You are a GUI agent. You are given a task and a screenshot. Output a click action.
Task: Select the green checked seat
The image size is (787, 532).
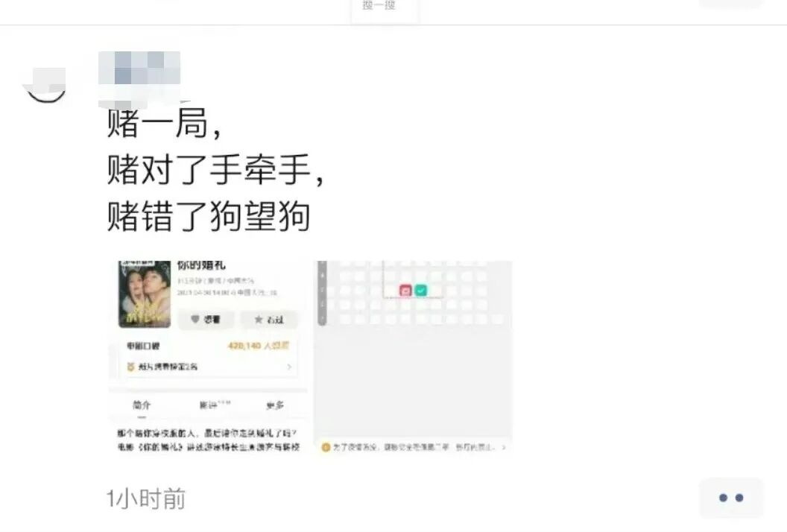(x=420, y=290)
